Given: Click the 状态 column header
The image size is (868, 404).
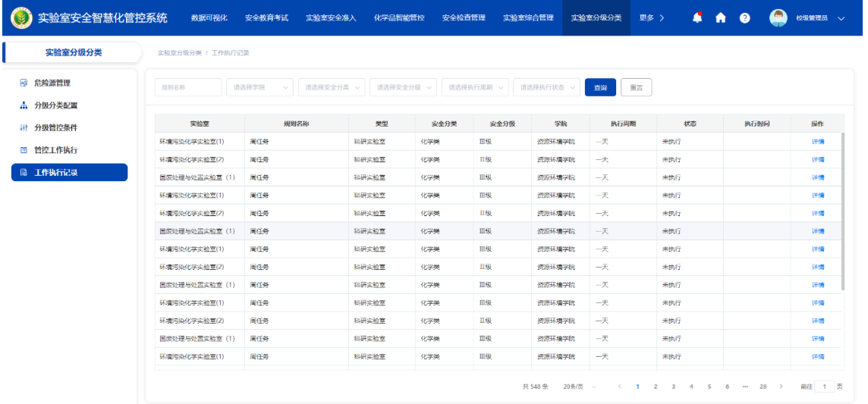Looking at the screenshot, I should click(x=690, y=124).
